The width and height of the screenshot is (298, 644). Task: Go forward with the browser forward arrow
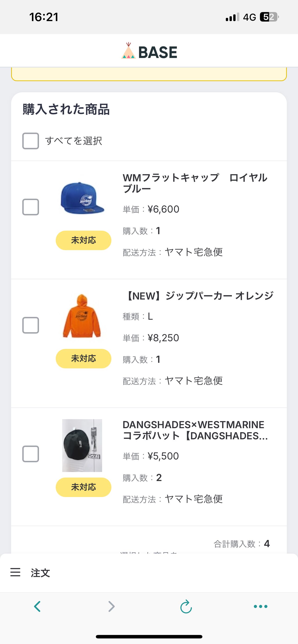(x=111, y=606)
